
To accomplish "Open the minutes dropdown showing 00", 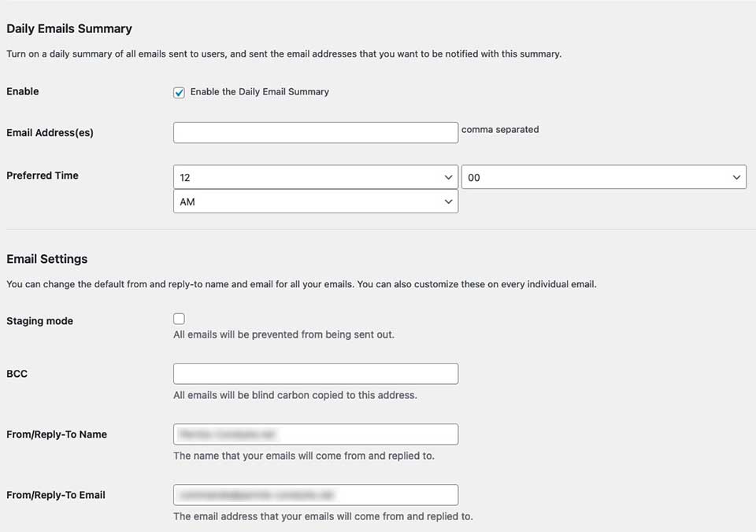I will click(603, 177).
